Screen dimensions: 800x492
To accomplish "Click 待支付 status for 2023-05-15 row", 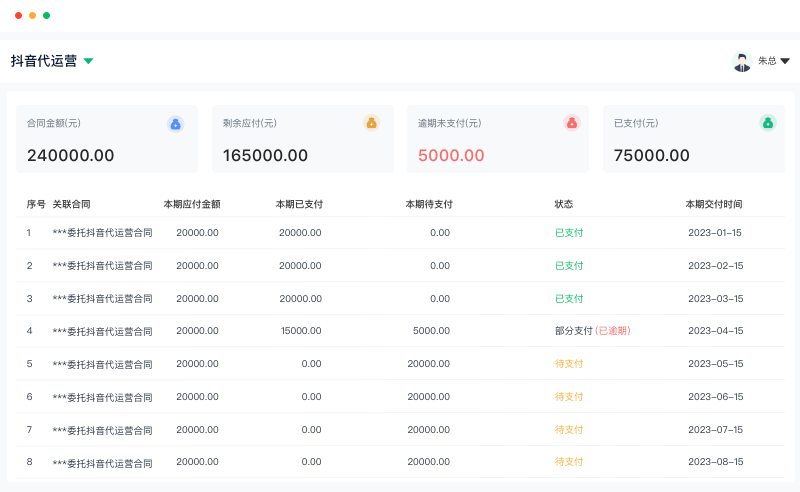I will [x=569, y=364].
